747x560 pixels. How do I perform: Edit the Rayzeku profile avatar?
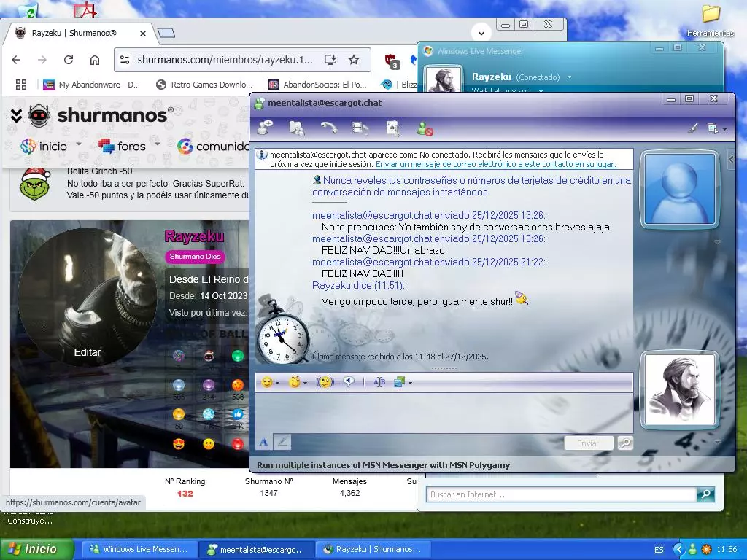coord(88,352)
